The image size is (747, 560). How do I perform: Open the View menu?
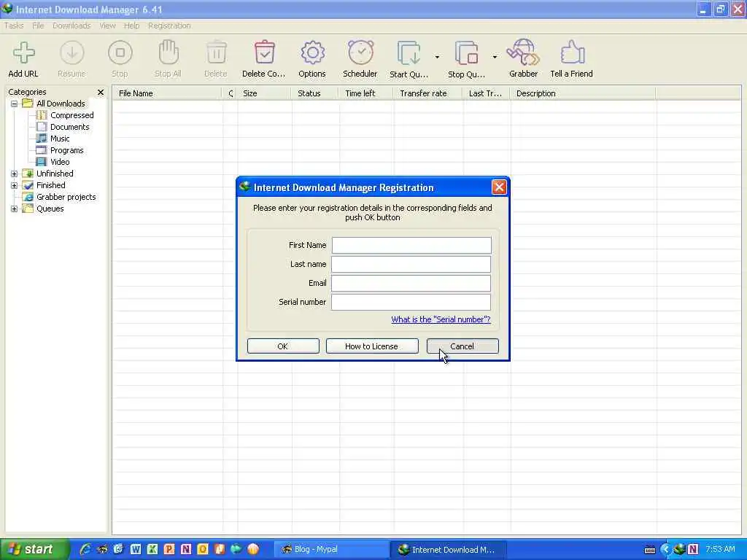point(108,26)
